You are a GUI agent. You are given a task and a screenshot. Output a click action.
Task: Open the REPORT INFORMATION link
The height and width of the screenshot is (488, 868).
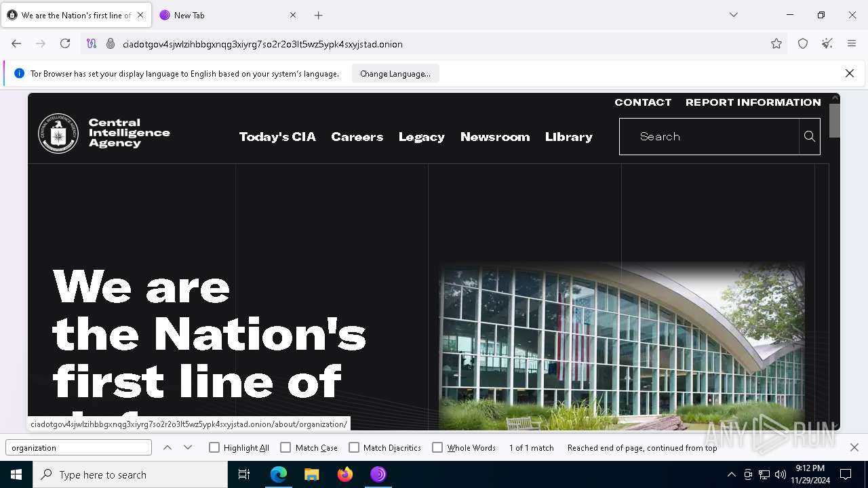[x=753, y=102]
